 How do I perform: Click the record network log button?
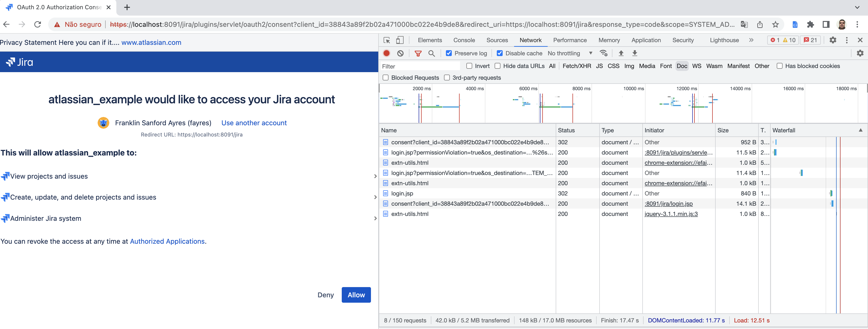(387, 53)
